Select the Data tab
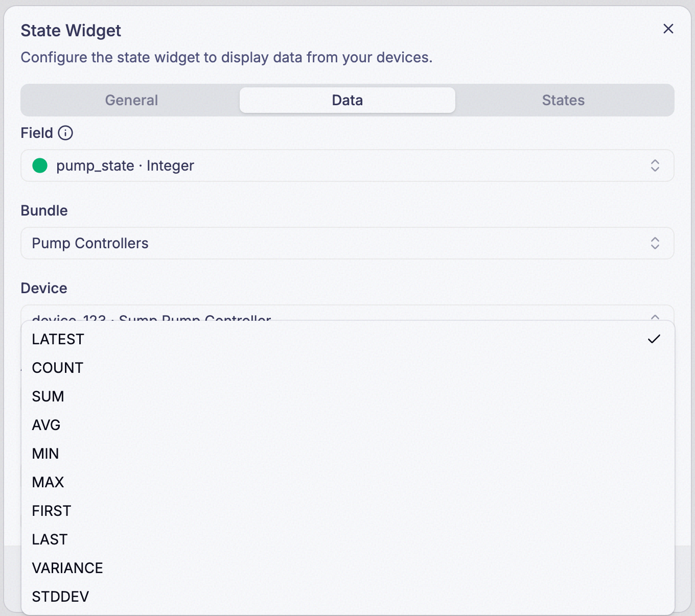 pyautogui.click(x=347, y=100)
